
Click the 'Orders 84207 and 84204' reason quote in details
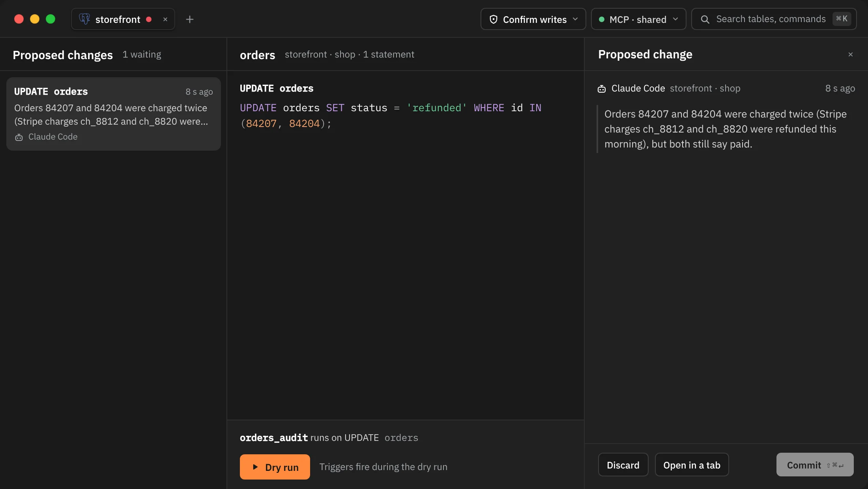click(726, 129)
